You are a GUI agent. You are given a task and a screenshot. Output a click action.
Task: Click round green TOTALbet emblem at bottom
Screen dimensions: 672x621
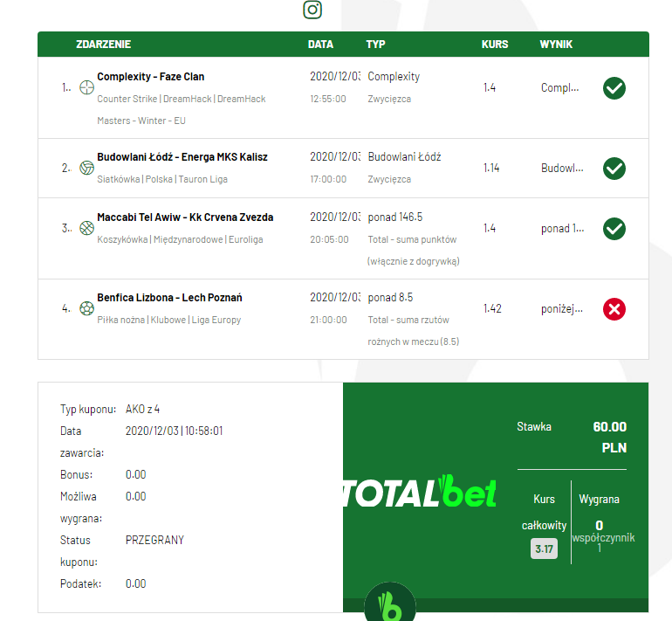[389, 602]
